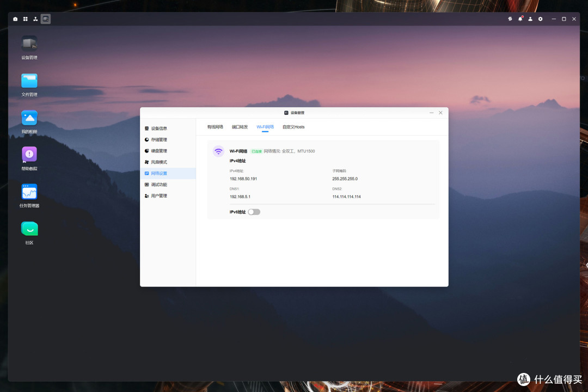Open 调试功能 in the sidebar

[168, 185]
